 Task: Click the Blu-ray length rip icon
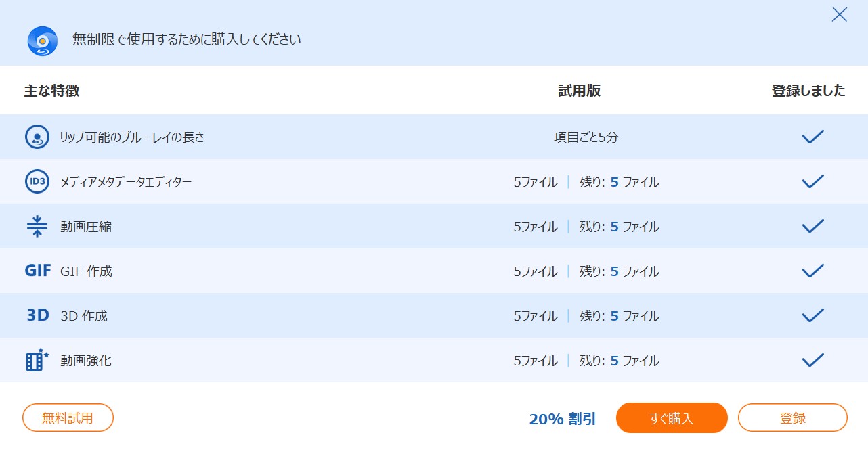pos(37,137)
